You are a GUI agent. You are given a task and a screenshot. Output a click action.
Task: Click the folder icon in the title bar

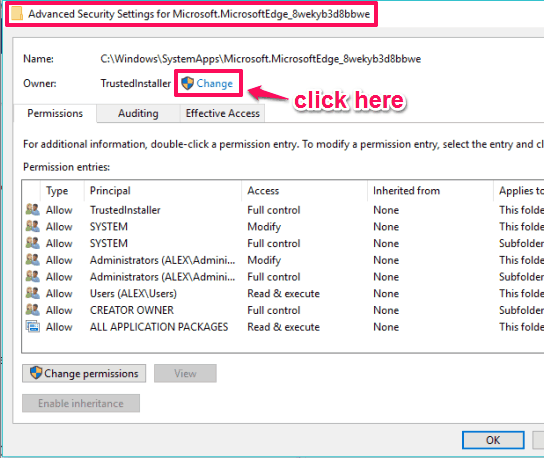(16, 14)
